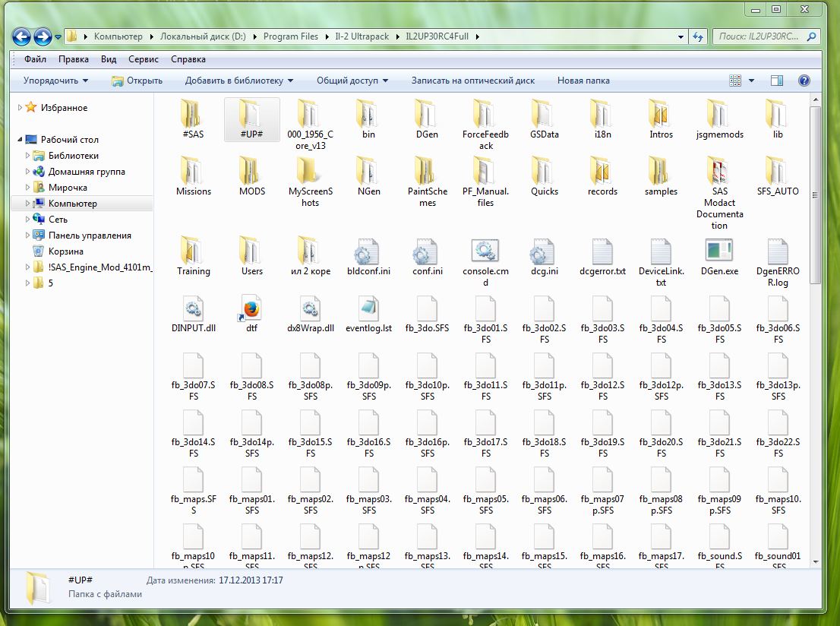840x626 pixels.
Task: Expand the Библиотеки tree node
Action: point(29,156)
